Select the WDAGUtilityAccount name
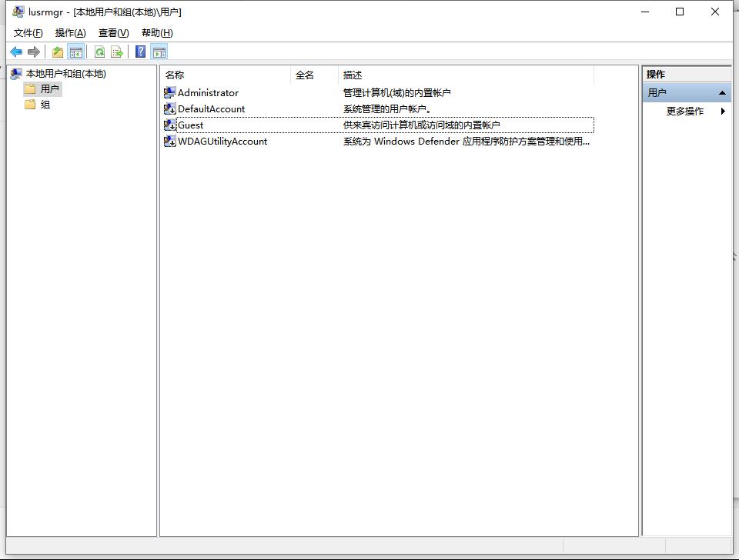739x560 pixels. pyautogui.click(x=222, y=142)
